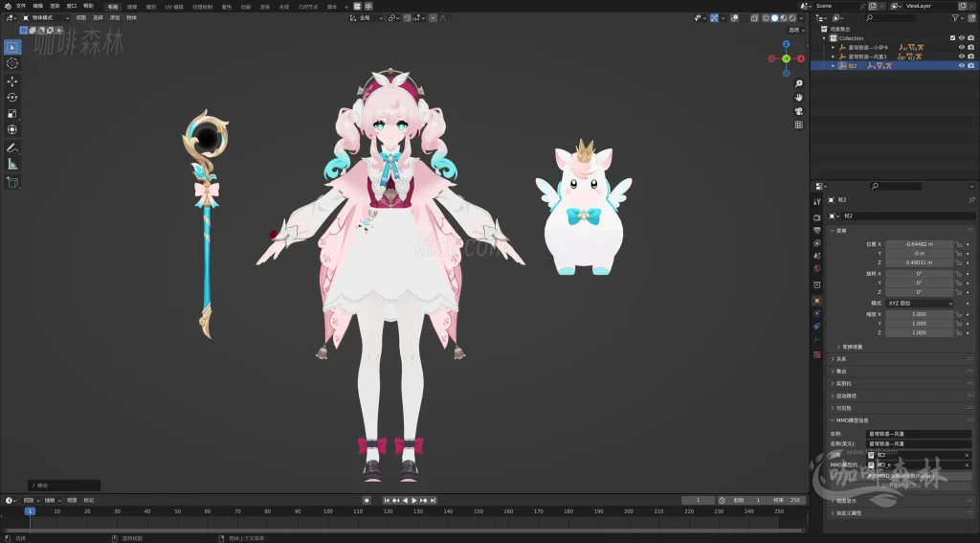Expand the 关系 panel in properties
The width and height of the screenshot is (980, 543).
pyautogui.click(x=841, y=359)
